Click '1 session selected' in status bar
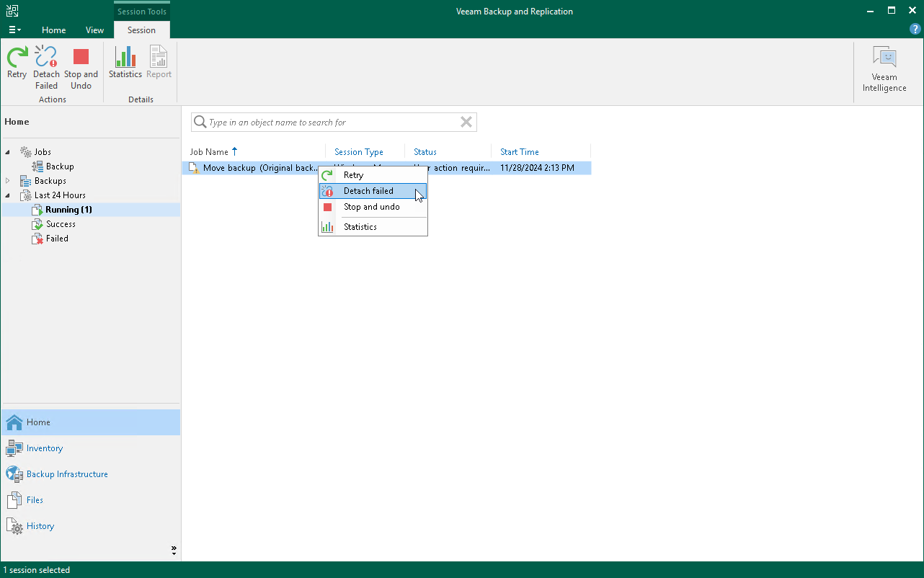The image size is (924, 578). [x=37, y=570]
